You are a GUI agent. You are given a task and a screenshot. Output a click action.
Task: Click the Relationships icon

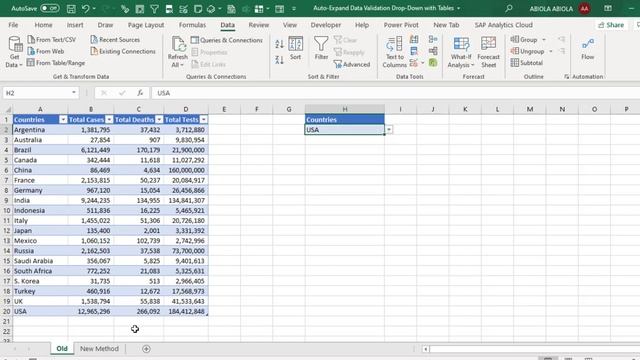coord(433,51)
